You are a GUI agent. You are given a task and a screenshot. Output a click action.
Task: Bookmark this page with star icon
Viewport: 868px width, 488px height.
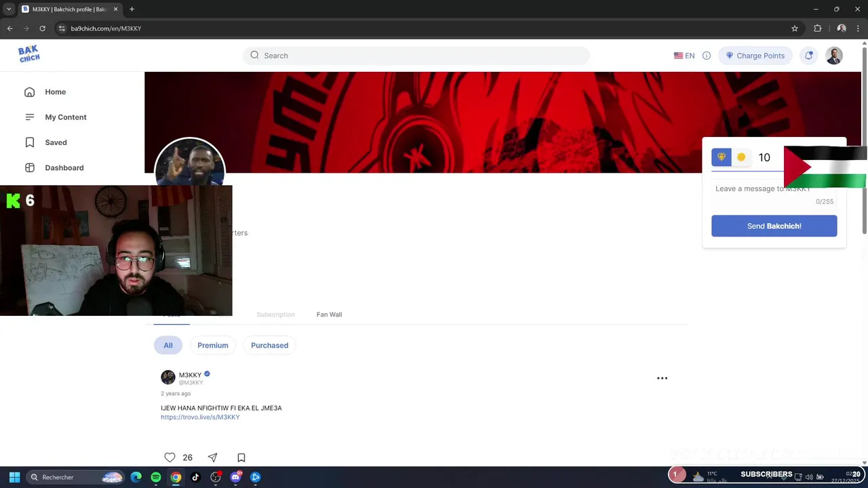795,28
